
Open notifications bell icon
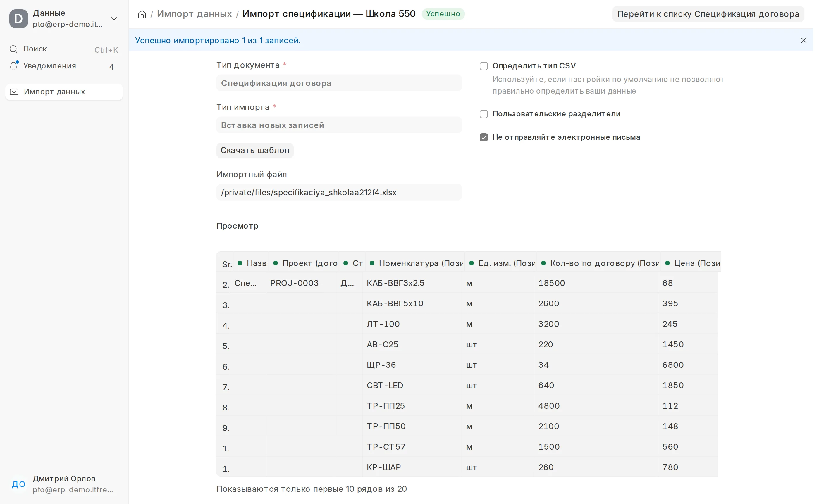[14, 66]
